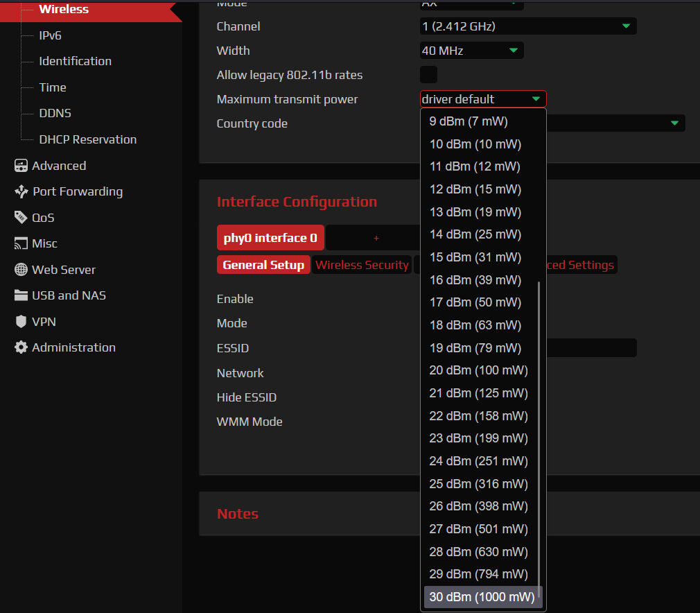The height and width of the screenshot is (613, 700).
Task: Add a new interface with plus tab
Action: (376, 238)
